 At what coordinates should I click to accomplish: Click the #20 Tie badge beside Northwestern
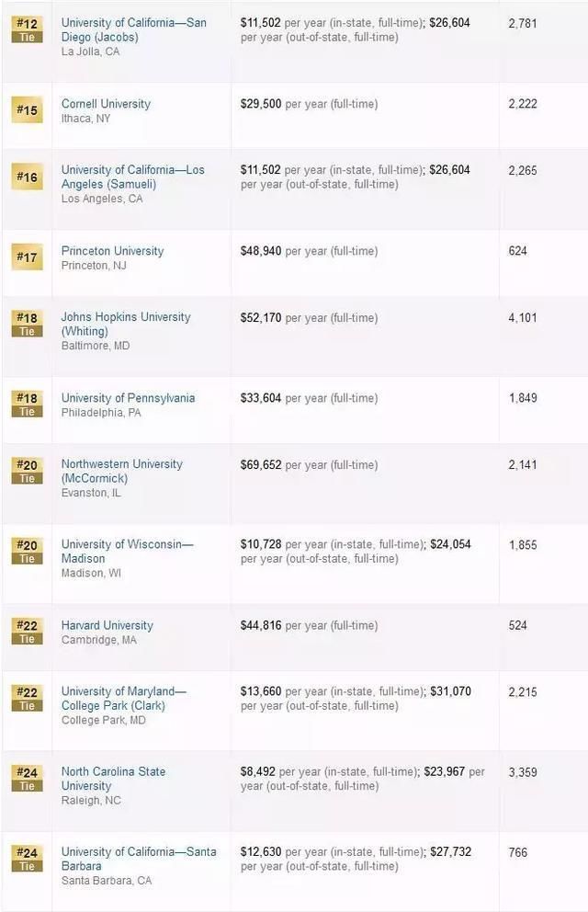(x=27, y=471)
